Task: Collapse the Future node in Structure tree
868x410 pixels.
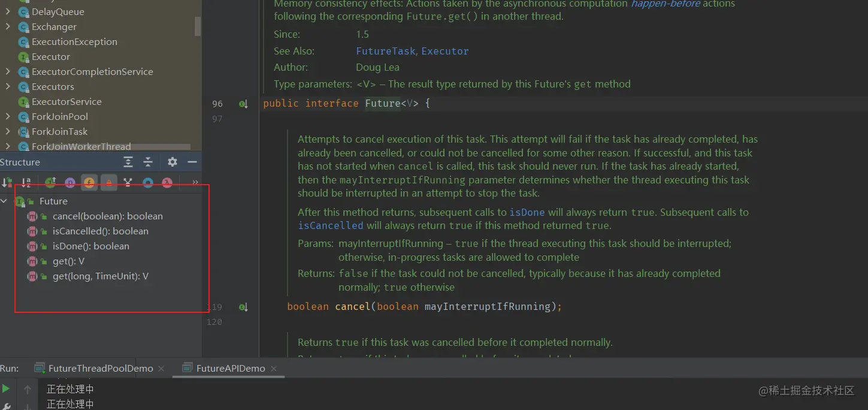Action: click(x=5, y=201)
